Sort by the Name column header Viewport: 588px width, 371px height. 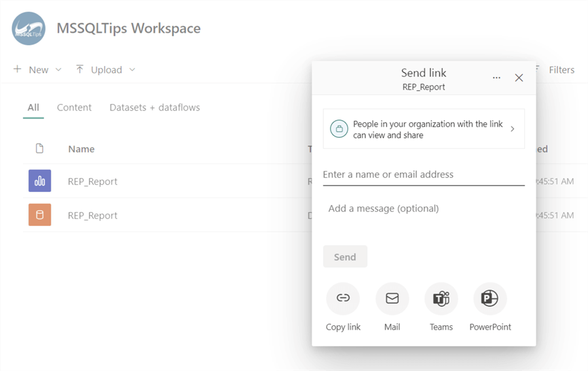pos(82,149)
